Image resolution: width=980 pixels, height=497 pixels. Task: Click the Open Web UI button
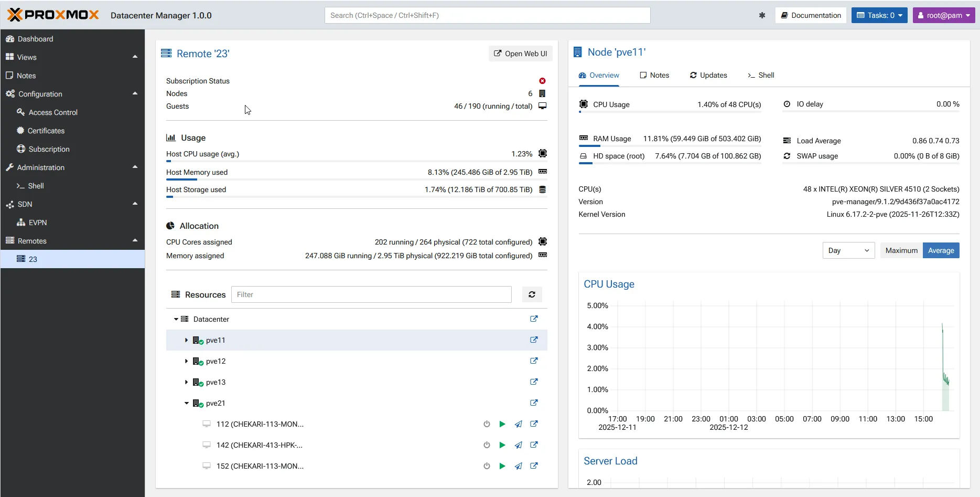(520, 54)
